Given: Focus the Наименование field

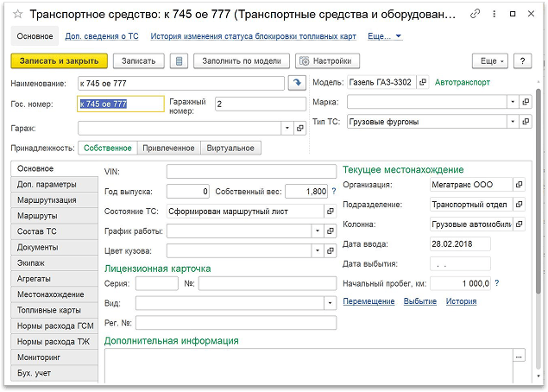Looking at the screenshot, I should click(x=181, y=83).
